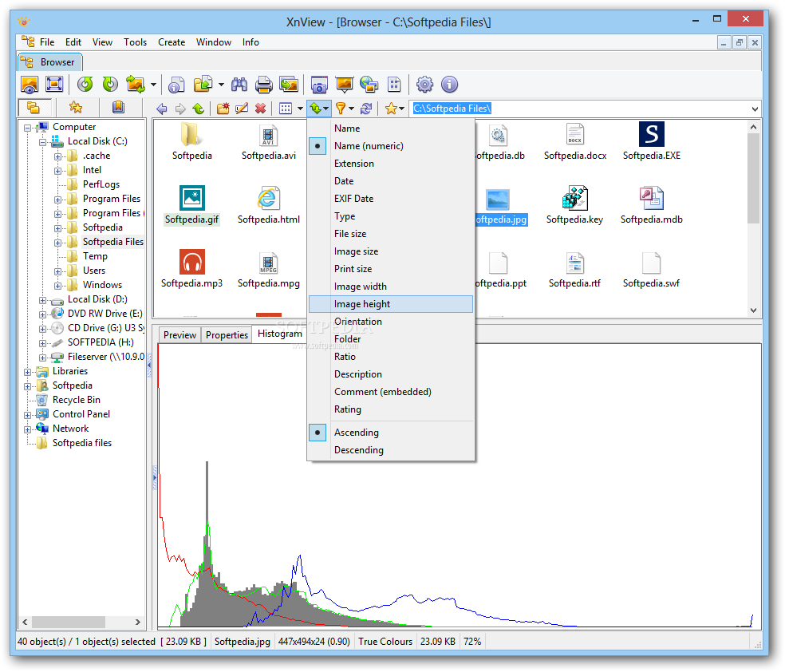785x672 pixels.
Task: Click the Copy/Move to folder icon
Action: [203, 84]
